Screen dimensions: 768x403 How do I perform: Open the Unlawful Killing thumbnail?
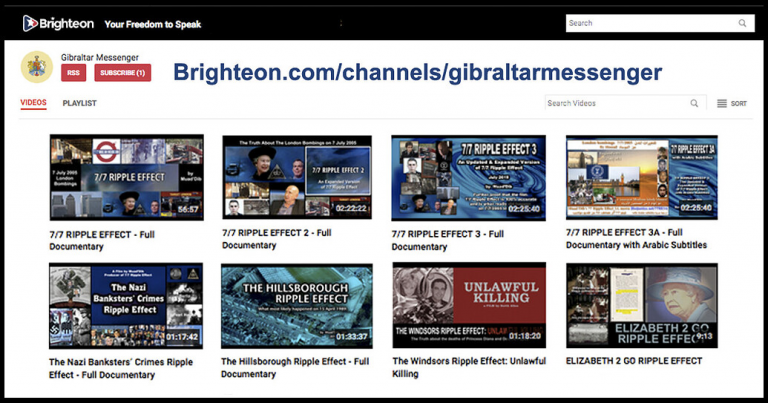469,305
